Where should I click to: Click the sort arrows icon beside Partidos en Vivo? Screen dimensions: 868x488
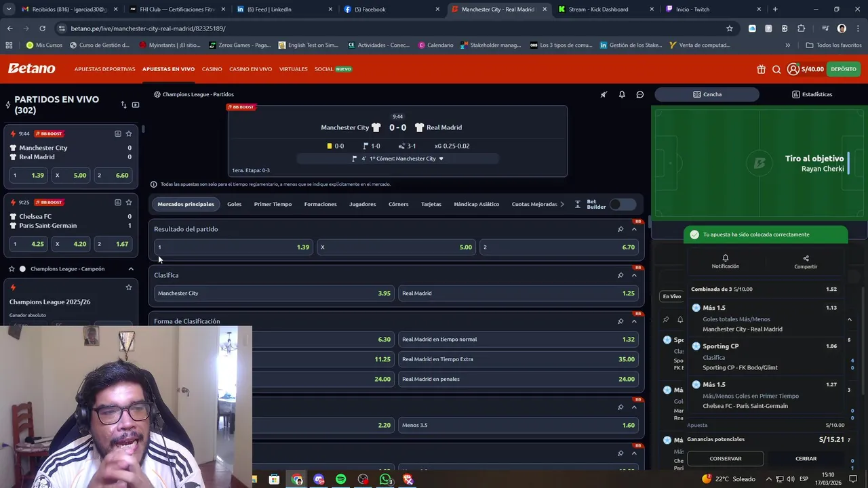[x=123, y=104]
